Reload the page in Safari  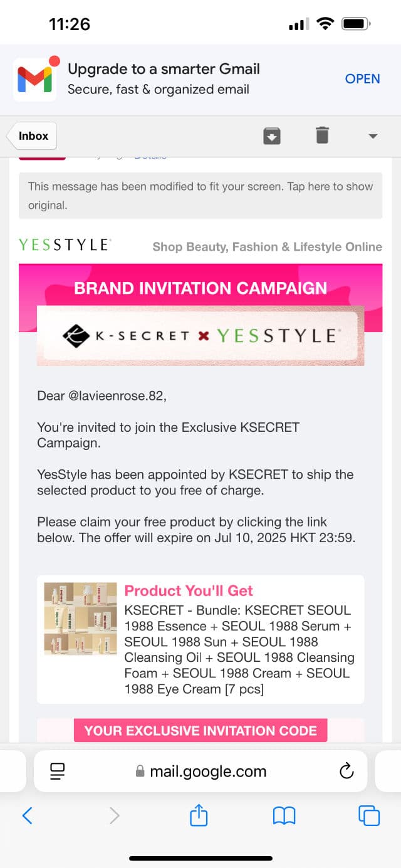tap(346, 771)
